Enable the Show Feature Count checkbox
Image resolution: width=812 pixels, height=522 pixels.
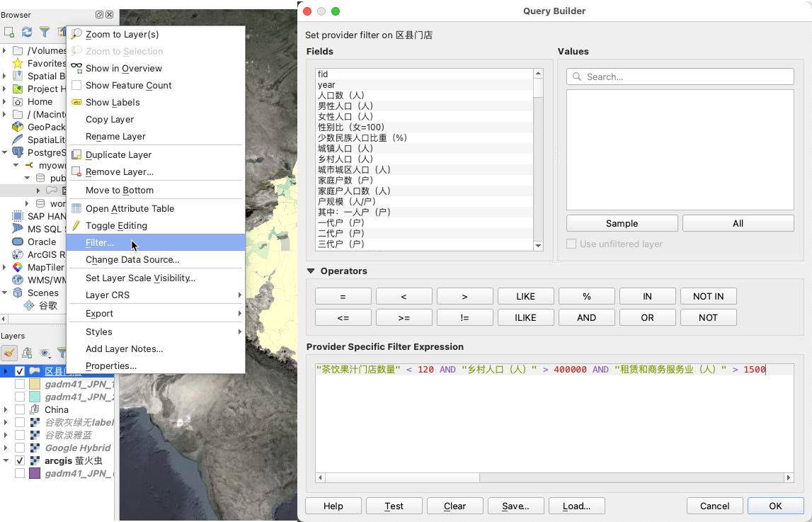coord(76,86)
